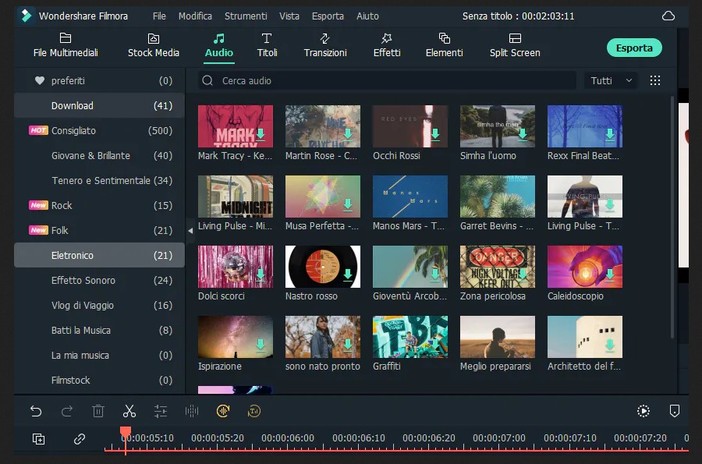Click the green Esporta button
This screenshot has height=464, width=702.
coord(634,47)
